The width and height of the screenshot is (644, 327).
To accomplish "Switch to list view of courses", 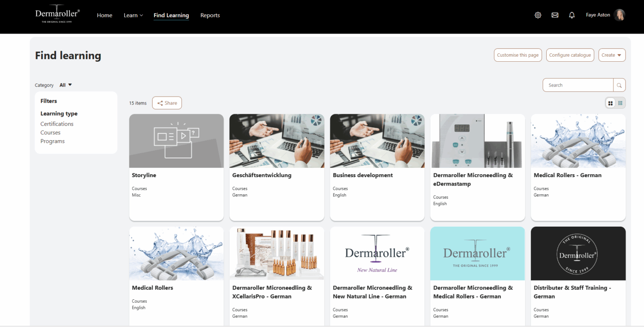I will [x=620, y=103].
